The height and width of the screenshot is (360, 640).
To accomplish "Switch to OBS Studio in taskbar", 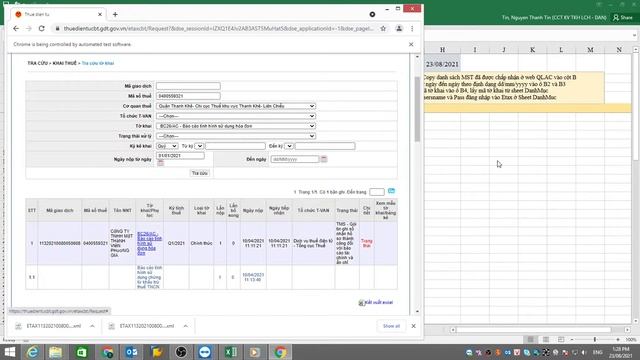I will coord(181,352).
